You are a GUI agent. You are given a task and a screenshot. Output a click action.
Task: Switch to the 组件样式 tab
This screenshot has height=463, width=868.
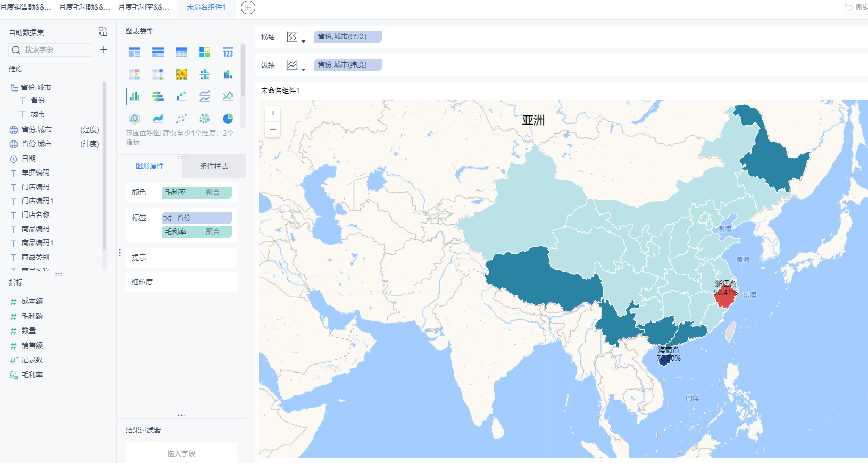pyautogui.click(x=214, y=167)
